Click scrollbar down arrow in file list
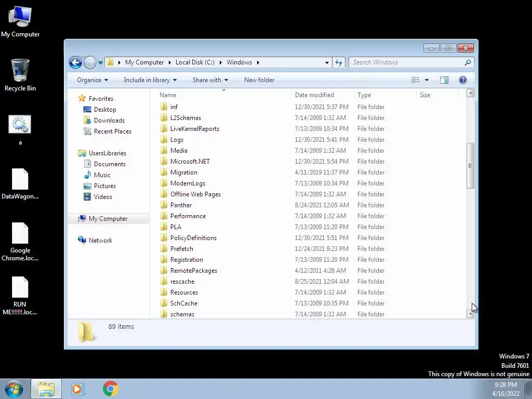Image resolution: width=532 pixels, height=399 pixels. click(470, 314)
